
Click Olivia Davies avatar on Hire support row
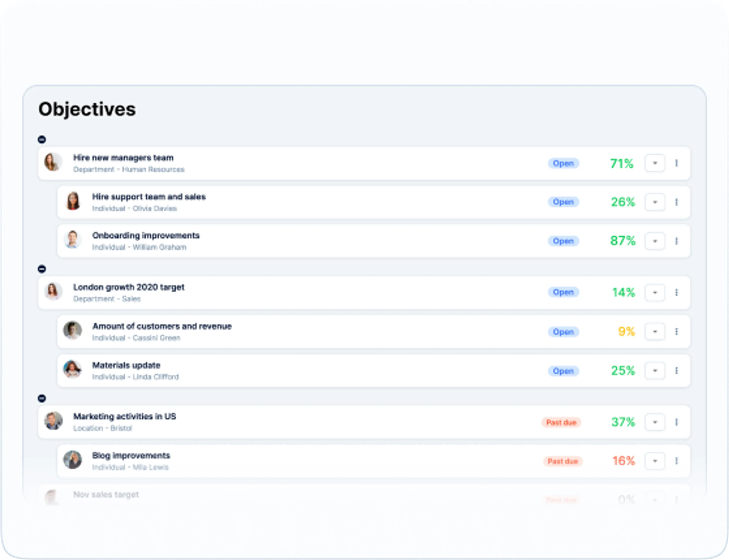click(x=73, y=201)
